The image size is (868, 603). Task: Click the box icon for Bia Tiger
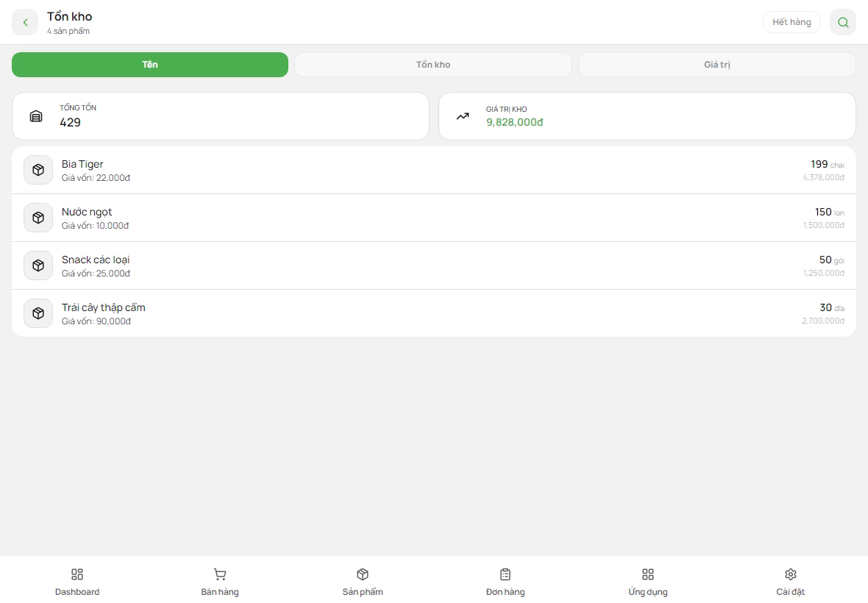coord(38,170)
